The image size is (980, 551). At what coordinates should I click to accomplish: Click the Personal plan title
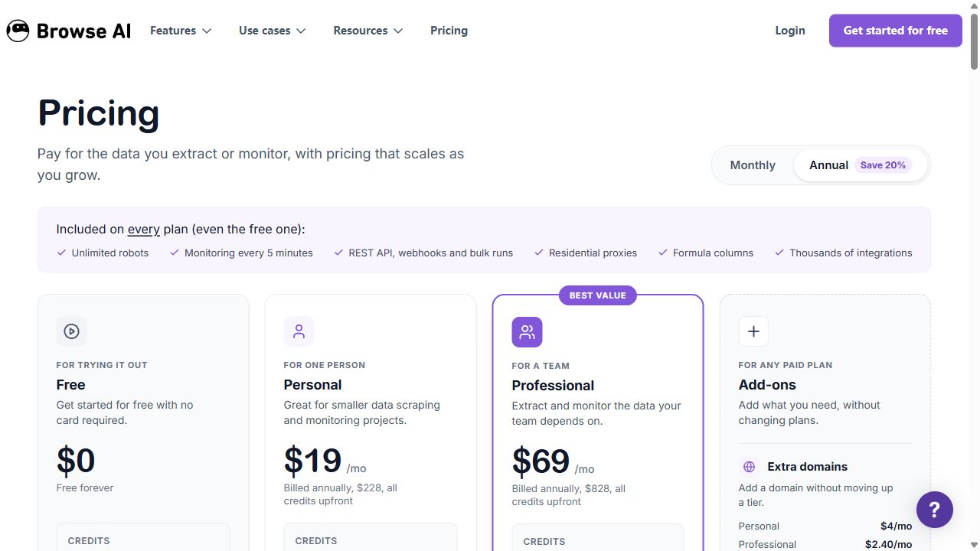click(x=312, y=385)
